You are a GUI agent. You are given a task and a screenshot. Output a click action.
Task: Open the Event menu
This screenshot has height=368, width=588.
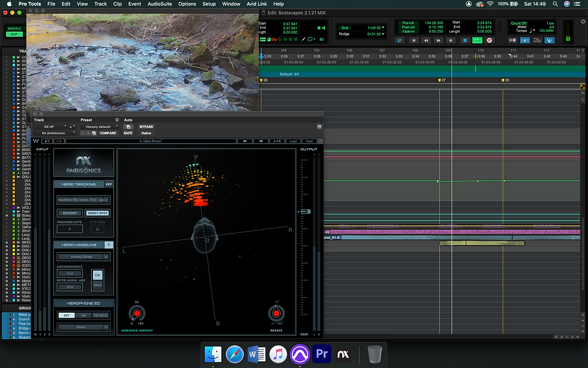tap(134, 4)
